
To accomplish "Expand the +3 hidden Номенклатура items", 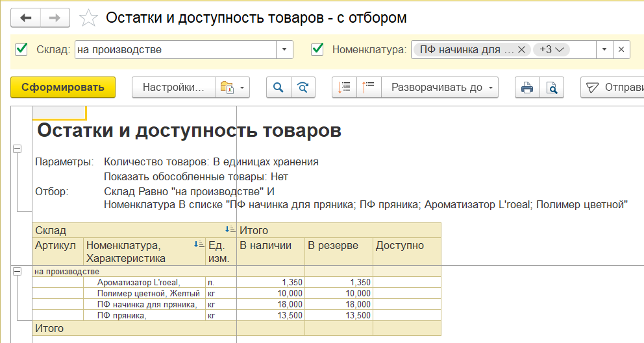I will [551, 49].
